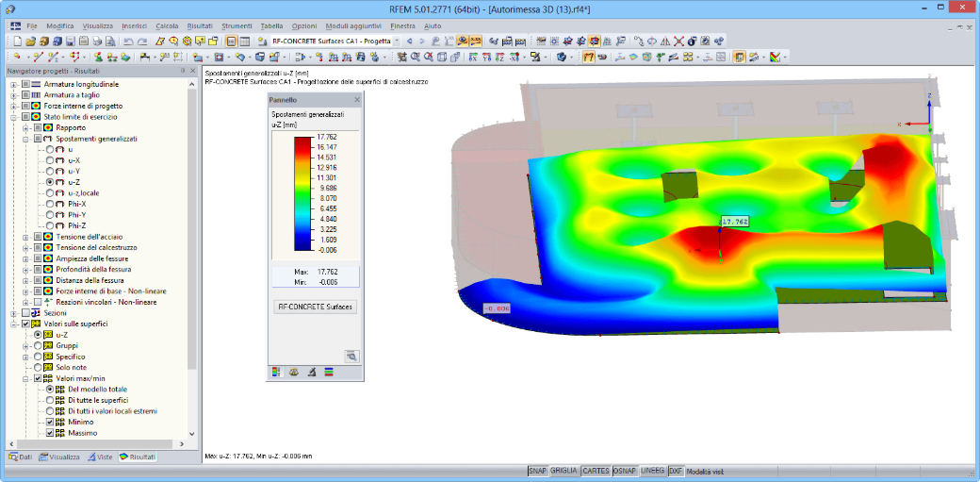Close the Pannello floating panel
This screenshot has height=482, width=980.
[357, 100]
